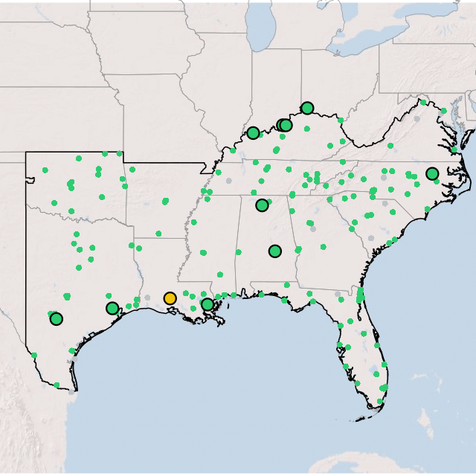Select the green dot in southeastern North Carolina coast
Viewport: 476px width, 476px height.
click(x=428, y=209)
